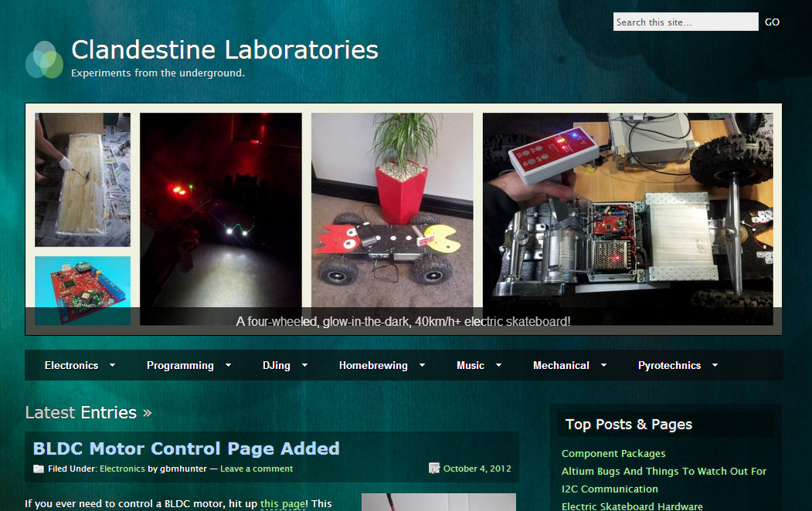812x511 pixels.
Task: Open the Pyrotechnics dropdown arrow
Action: tap(715, 366)
